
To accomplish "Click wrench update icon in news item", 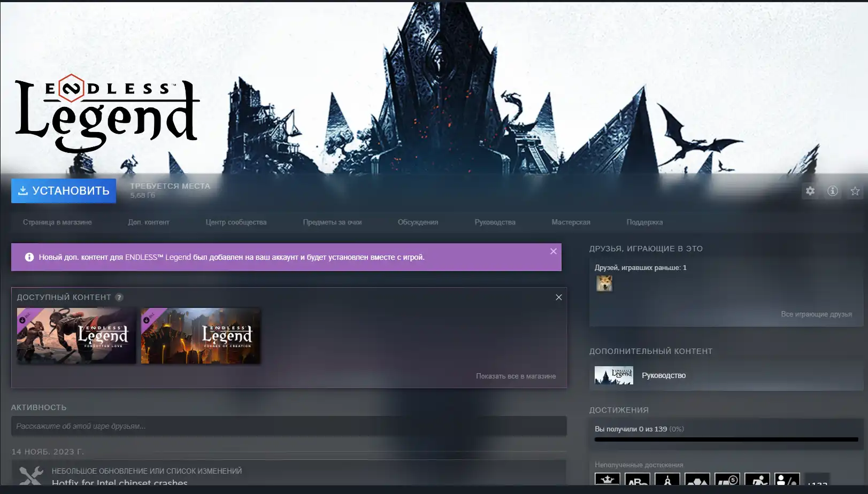I will pyautogui.click(x=31, y=476).
